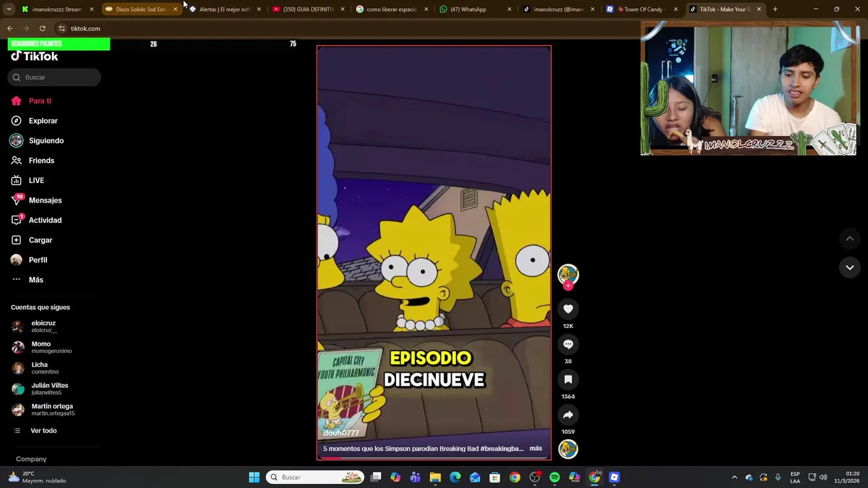Follow creator via red plus badge
This screenshot has width=868, height=488.
(x=568, y=286)
